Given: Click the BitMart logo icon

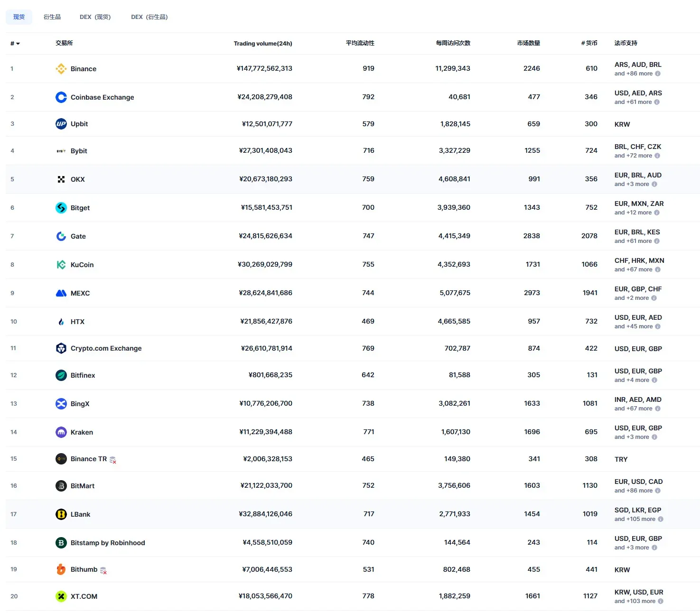Looking at the screenshot, I should coord(61,486).
